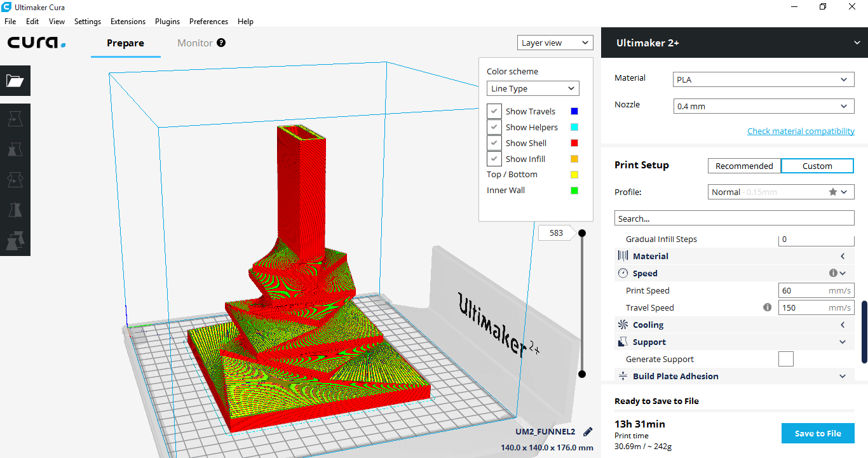Open file with the folder icon
Screen dimensions: 868x458
(x=15, y=81)
